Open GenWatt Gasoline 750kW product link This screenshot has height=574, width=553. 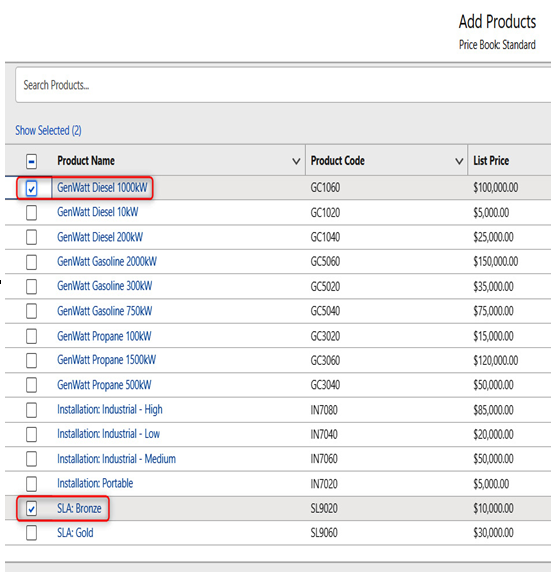pyautogui.click(x=105, y=311)
